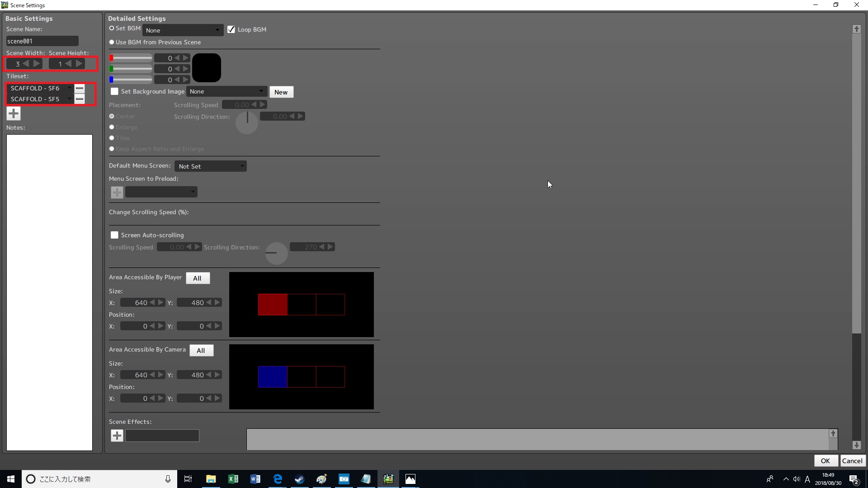Screen dimensions: 868x488
Task: Add a scene effect with plus icon
Action: [x=117, y=436]
